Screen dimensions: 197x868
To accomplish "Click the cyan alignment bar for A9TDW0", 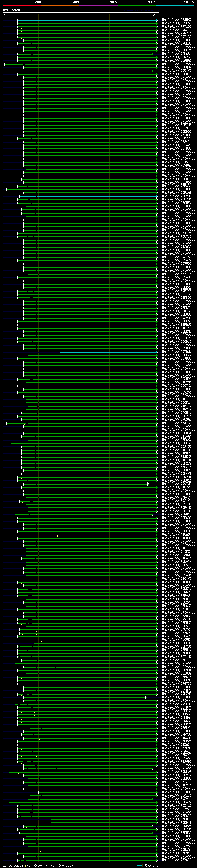I will 108,352.
